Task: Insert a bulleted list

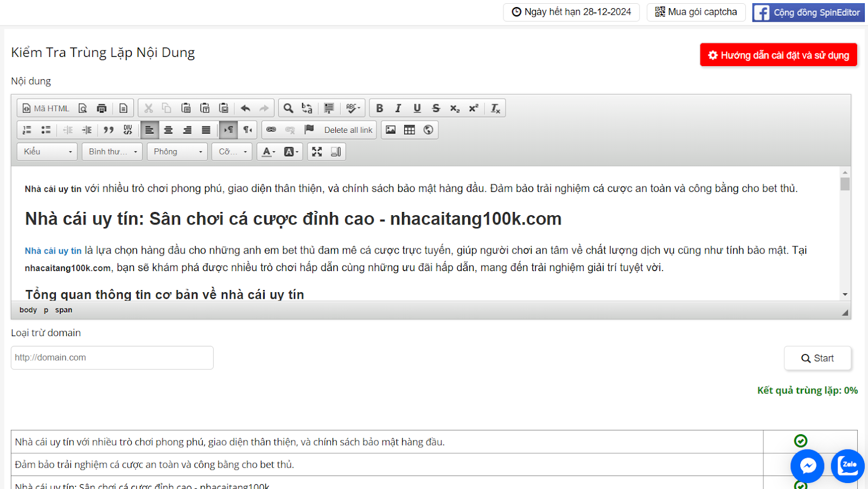Action: [x=46, y=130]
